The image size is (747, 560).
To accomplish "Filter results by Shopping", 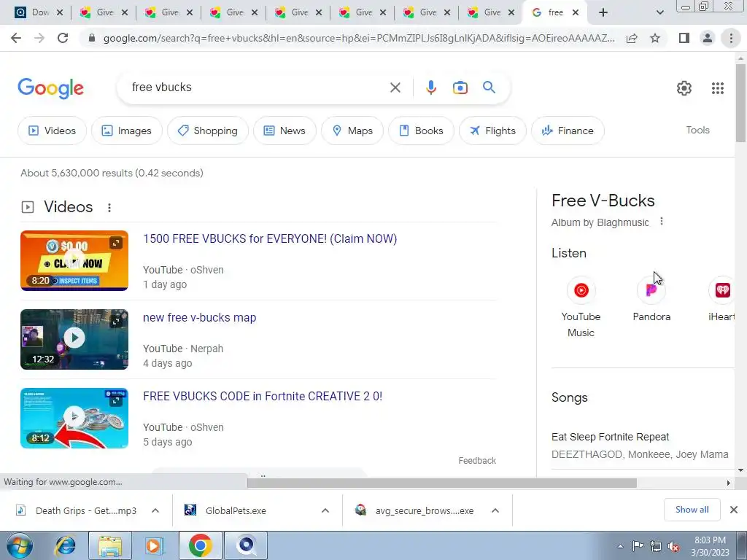I will 208,131.
